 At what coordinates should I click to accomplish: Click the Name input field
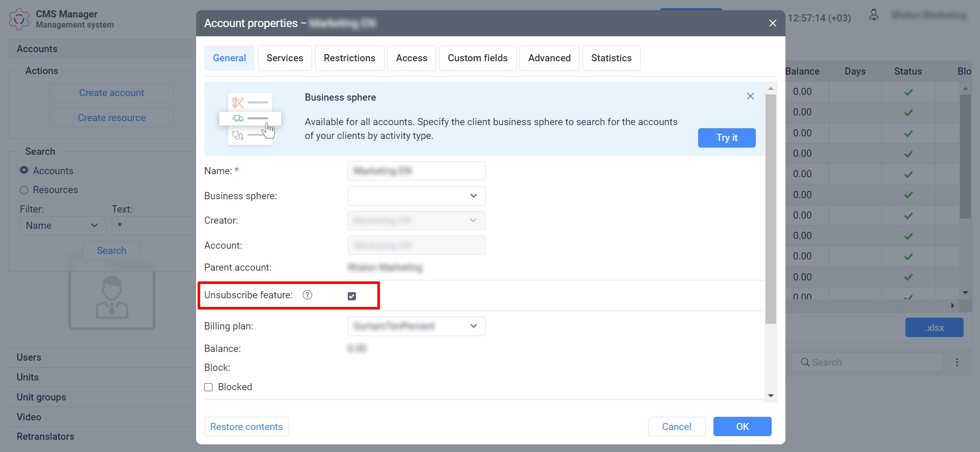click(416, 171)
